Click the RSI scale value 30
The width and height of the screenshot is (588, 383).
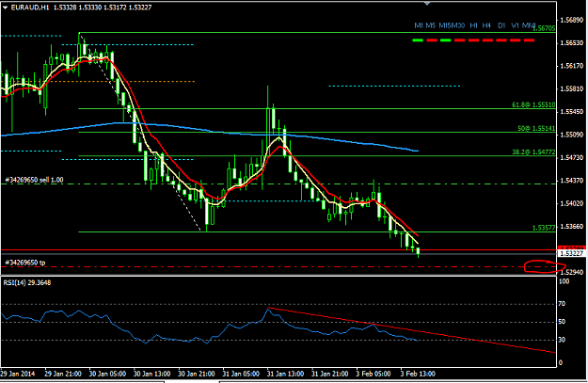pos(562,340)
